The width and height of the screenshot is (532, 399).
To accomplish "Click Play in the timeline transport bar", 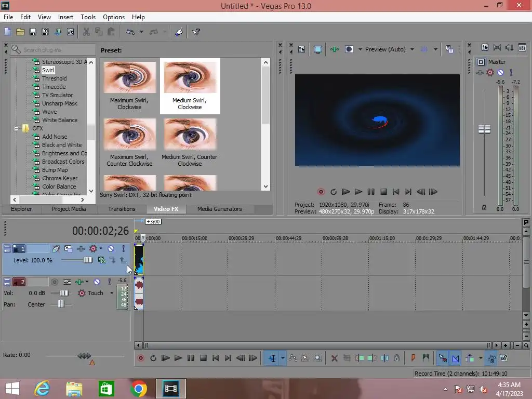I will coord(178,358).
